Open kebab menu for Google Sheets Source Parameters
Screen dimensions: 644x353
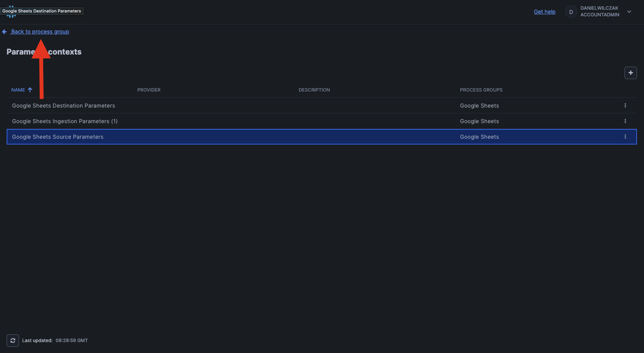coord(625,137)
